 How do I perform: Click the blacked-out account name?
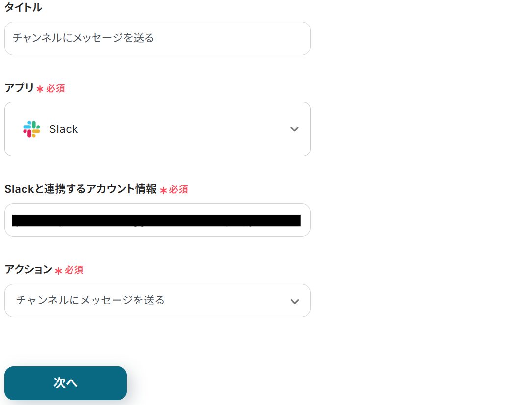point(157,220)
